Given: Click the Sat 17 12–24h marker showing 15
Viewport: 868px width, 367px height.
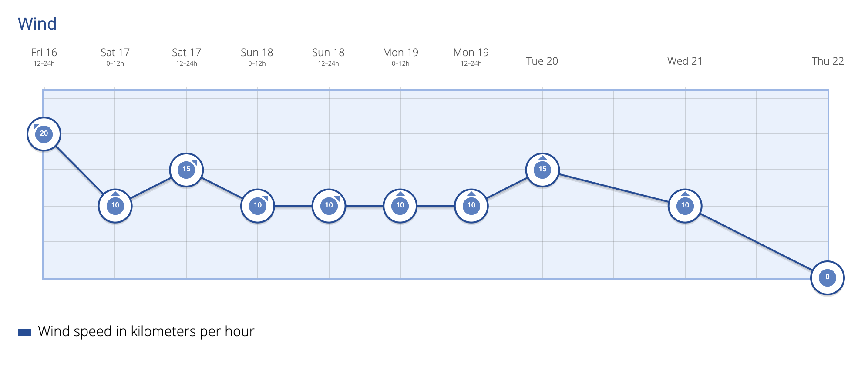Looking at the screenshot, I should point(186,170).
